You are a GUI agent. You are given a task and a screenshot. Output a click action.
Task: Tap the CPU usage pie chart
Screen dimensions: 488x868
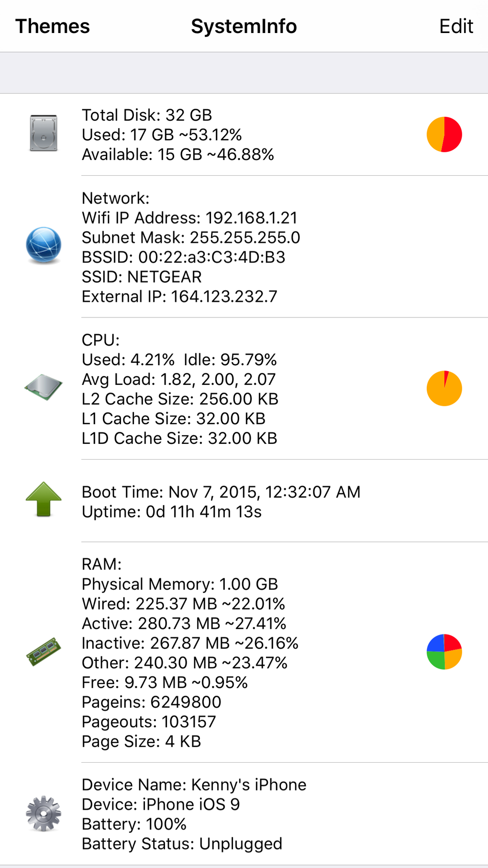click(x=444, y=388)
